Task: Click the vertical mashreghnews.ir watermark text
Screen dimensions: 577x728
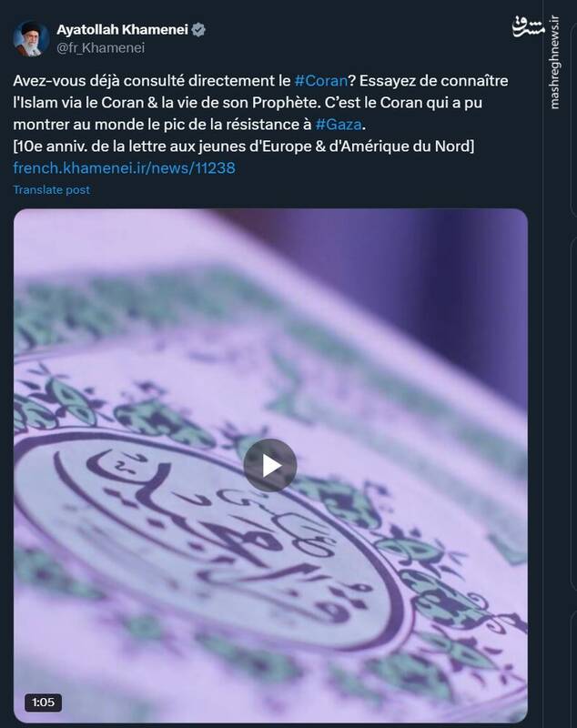Action: click(x=554, y=62)
